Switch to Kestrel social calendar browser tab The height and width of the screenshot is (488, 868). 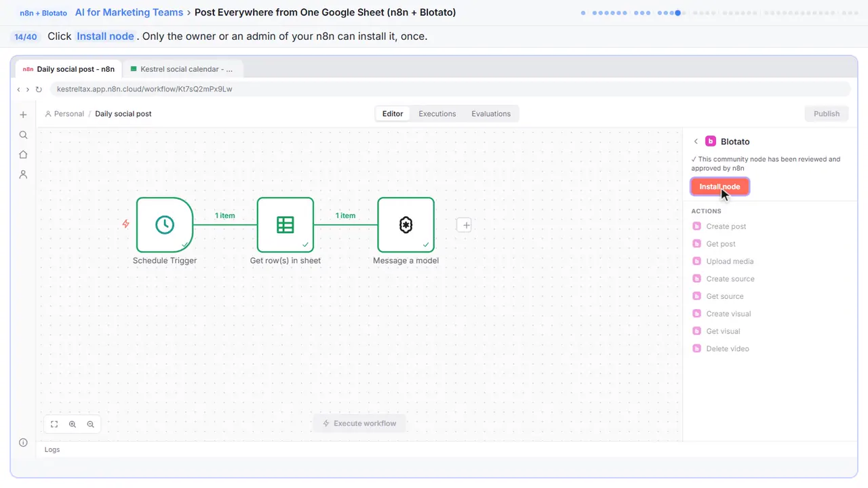click(183, 69)
